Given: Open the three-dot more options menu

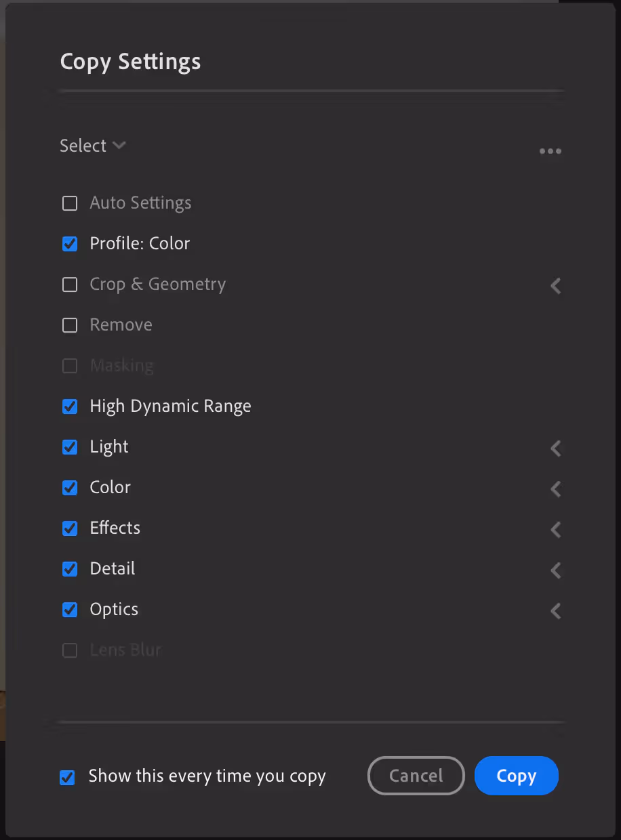Looking at the screenshot, I should [550, 151].
